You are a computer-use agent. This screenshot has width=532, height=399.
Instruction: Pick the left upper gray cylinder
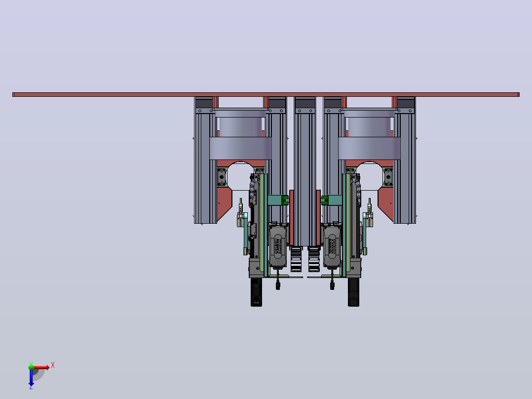coord(240,127)
